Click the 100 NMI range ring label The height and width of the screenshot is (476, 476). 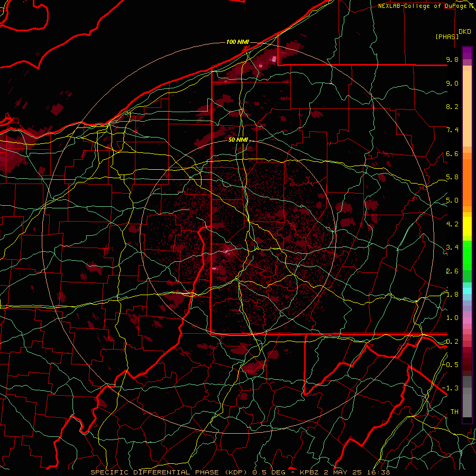click(237, 42)
